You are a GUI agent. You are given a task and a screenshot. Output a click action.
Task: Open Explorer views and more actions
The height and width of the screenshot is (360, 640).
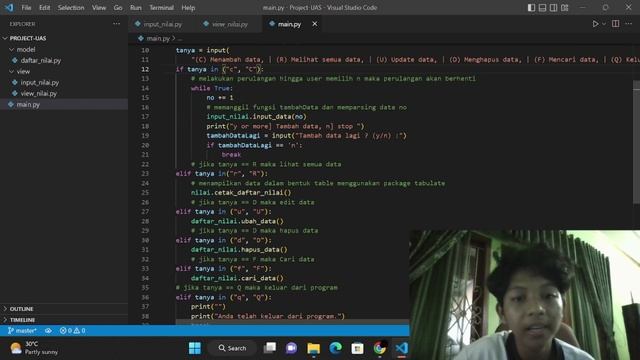116,24
